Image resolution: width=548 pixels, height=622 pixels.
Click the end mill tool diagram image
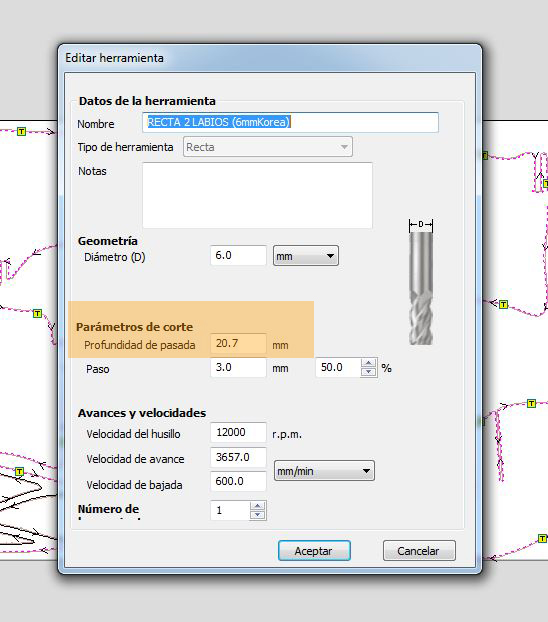[x=421, y=282]
